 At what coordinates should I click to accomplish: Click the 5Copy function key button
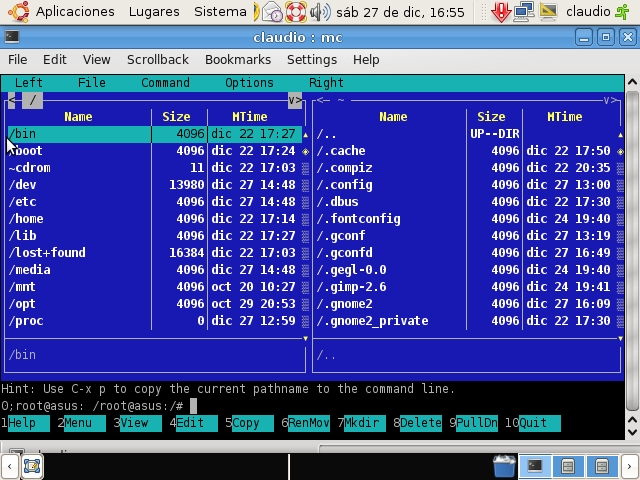point(249,423)
